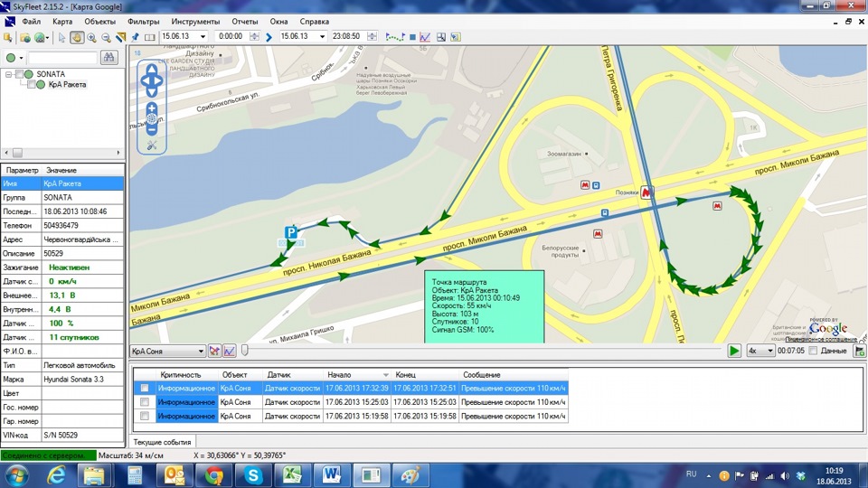Open Skype from the taskbar

coord(253,475)
